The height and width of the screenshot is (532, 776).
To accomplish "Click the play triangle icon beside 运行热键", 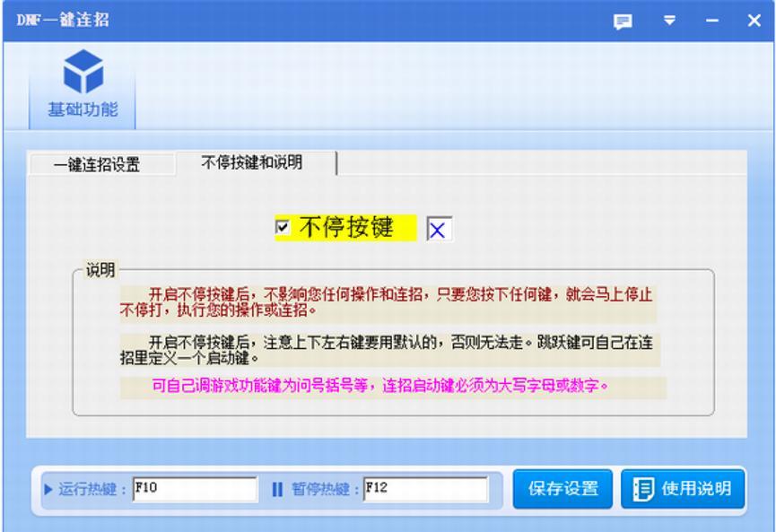I will pyautogui.click(x=48, y=490).
